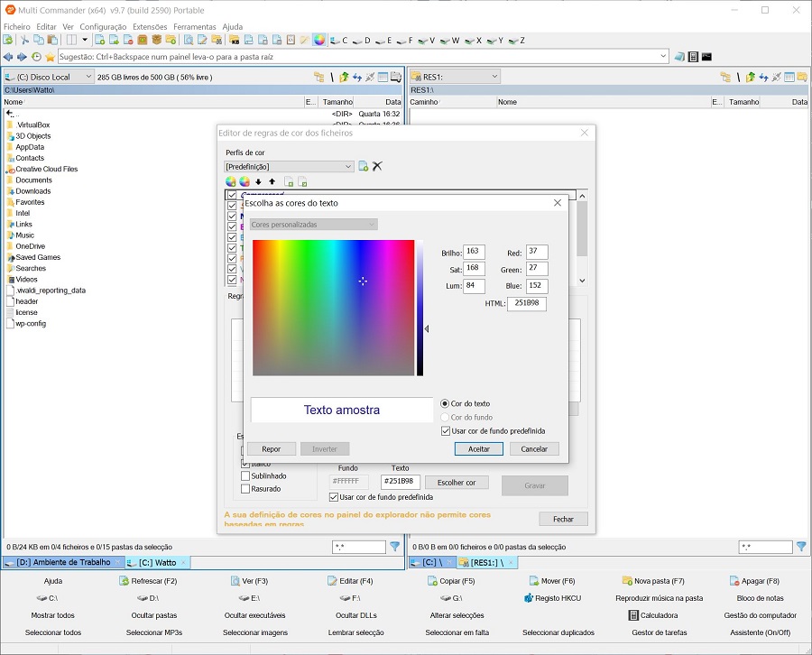Click the Copy icon next to the scissors
The width and height of the screenshot is (812, 655).
click(x=38, y=40)
